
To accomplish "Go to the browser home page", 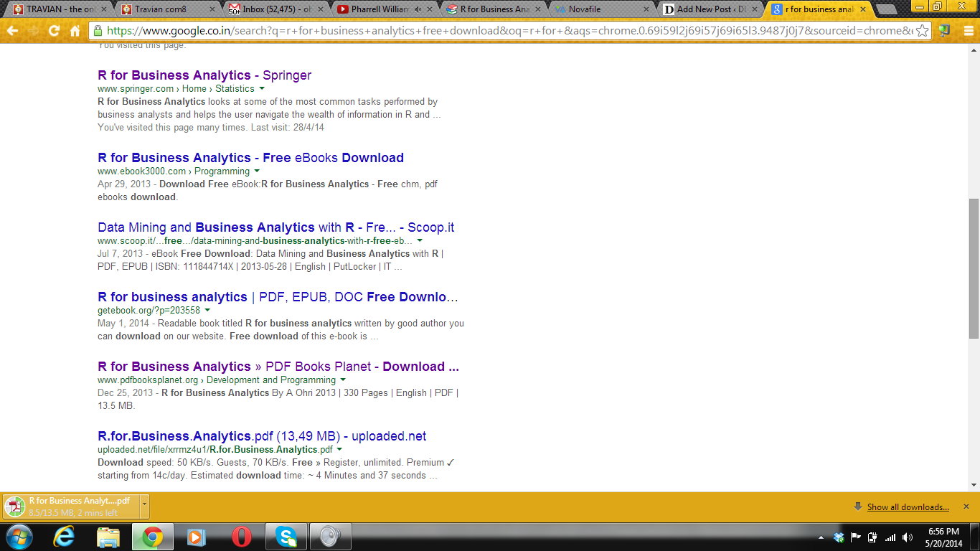I will (75, 31).
